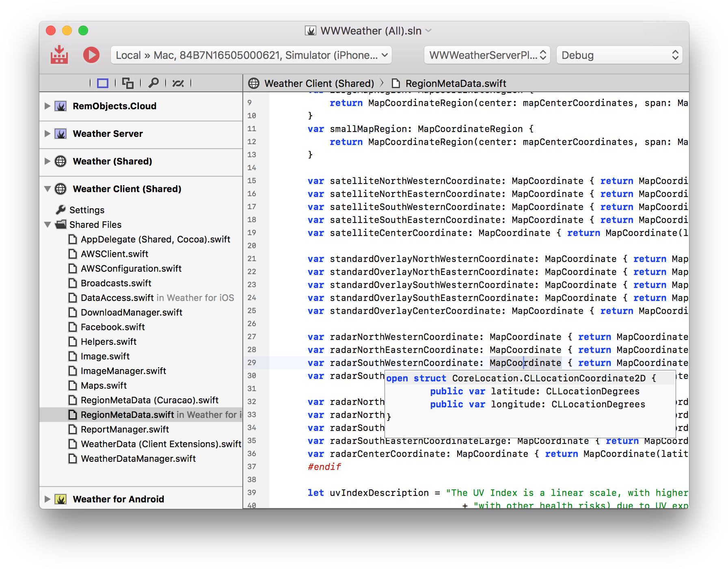Viewport: 728px width, 569px height.
Task: Open DataAccess.swift in Weather for iOS
Action: coord(158,298)
